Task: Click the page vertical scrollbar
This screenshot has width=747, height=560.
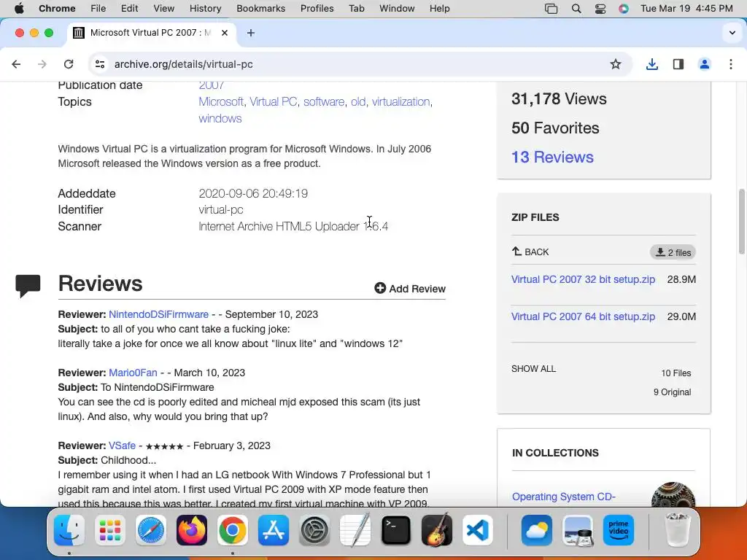Action: (742, 222)
